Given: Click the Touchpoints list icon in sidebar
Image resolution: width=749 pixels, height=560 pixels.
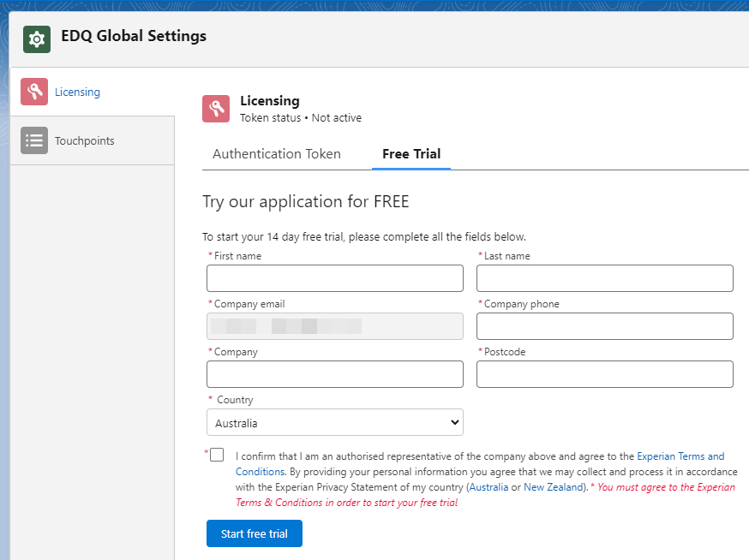Looking at the screenshot, I should pos(34,140).
